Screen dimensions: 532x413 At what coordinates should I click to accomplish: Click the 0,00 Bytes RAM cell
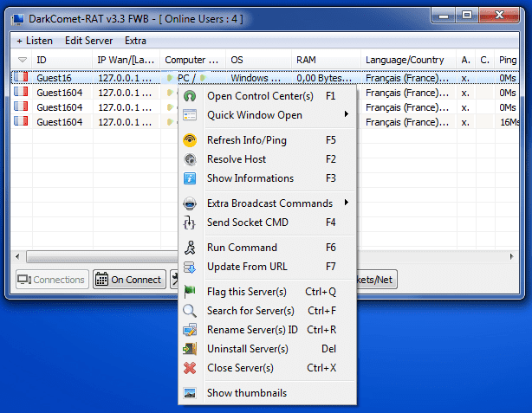click(324, 78)
